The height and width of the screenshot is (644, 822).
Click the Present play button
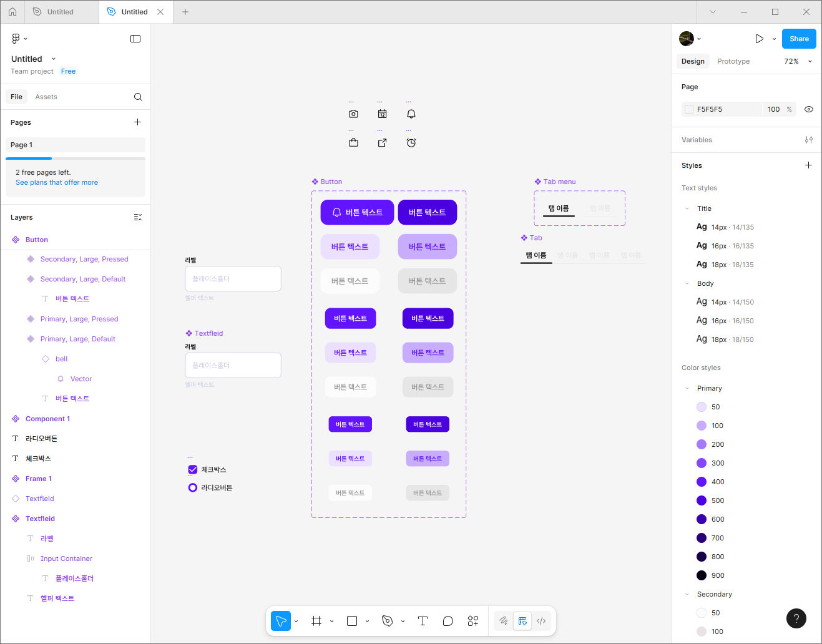[x=759, y=39]
